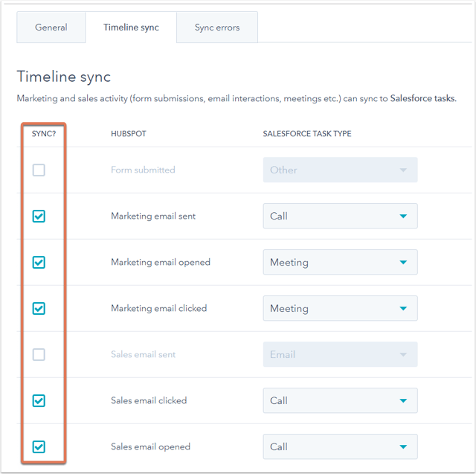
Task: Uncheck Sales email clicked sync checkbox
Action: click(39, 401)
